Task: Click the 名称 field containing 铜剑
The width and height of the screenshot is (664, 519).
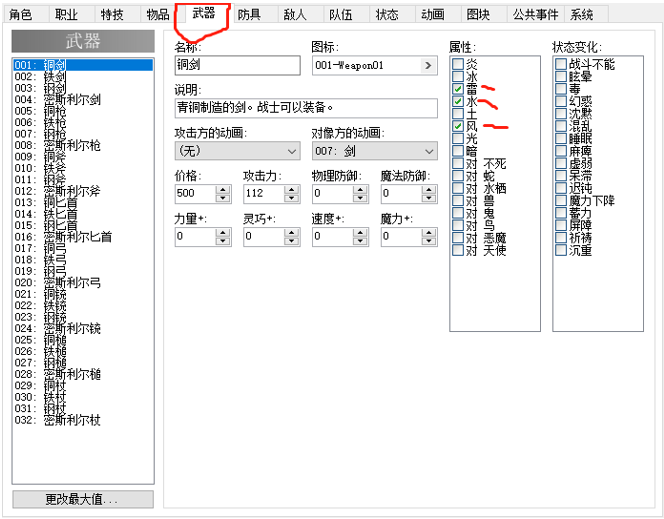Action: pos(238,66)
